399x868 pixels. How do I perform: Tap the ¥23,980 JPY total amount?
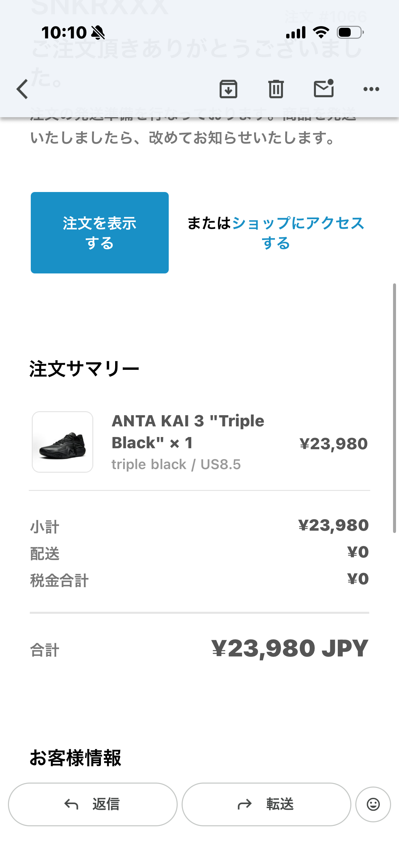coord(290,648)
